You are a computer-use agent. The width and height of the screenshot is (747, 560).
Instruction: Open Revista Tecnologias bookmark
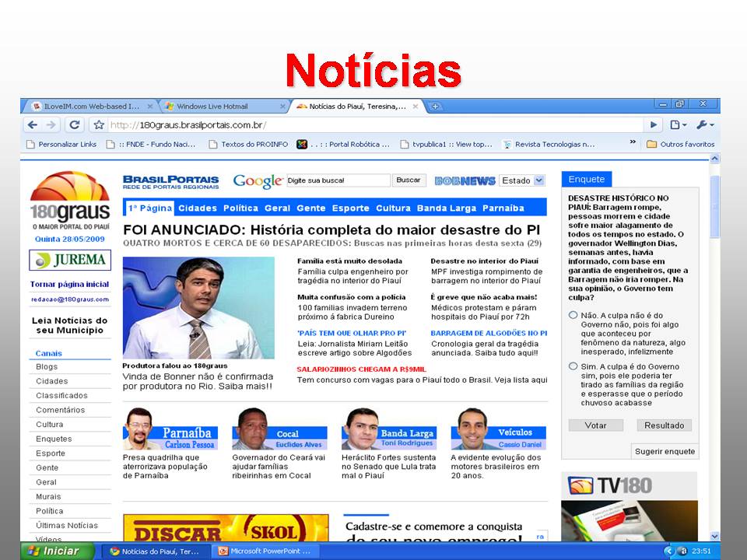(549, 145)
